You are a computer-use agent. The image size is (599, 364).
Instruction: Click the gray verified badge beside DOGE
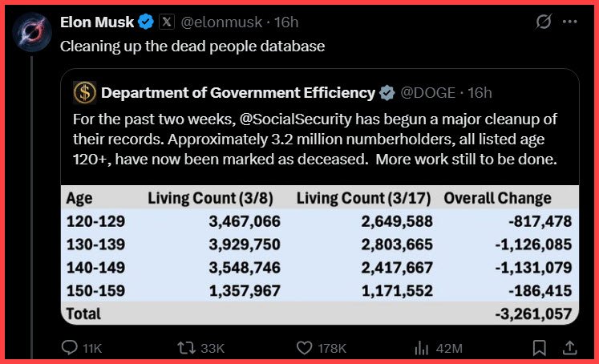click(387, 93)
